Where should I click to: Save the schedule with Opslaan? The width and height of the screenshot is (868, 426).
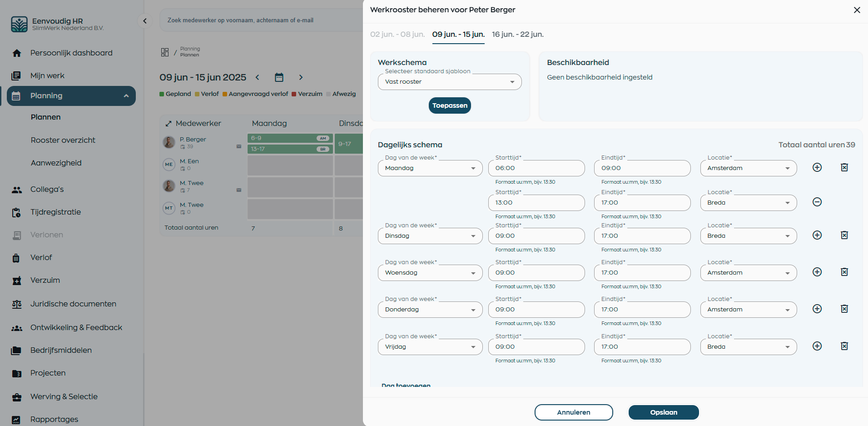pos(663,412)
